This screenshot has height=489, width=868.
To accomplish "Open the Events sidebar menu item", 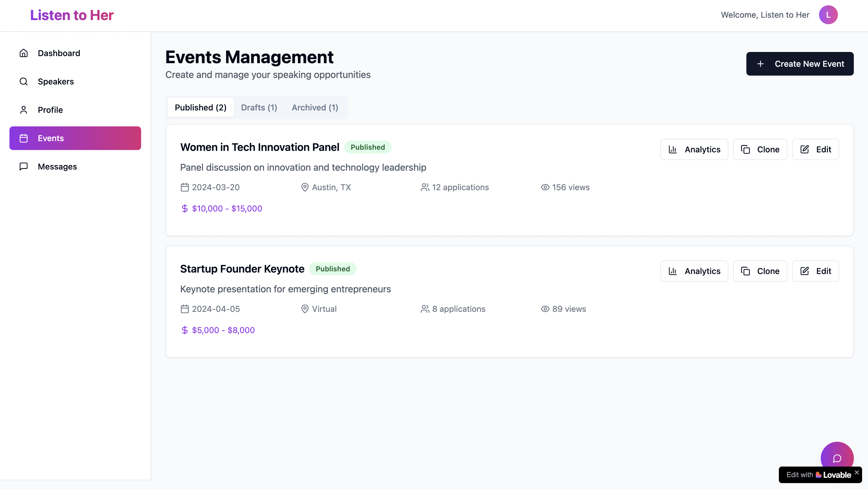I will tap(75, 138).
